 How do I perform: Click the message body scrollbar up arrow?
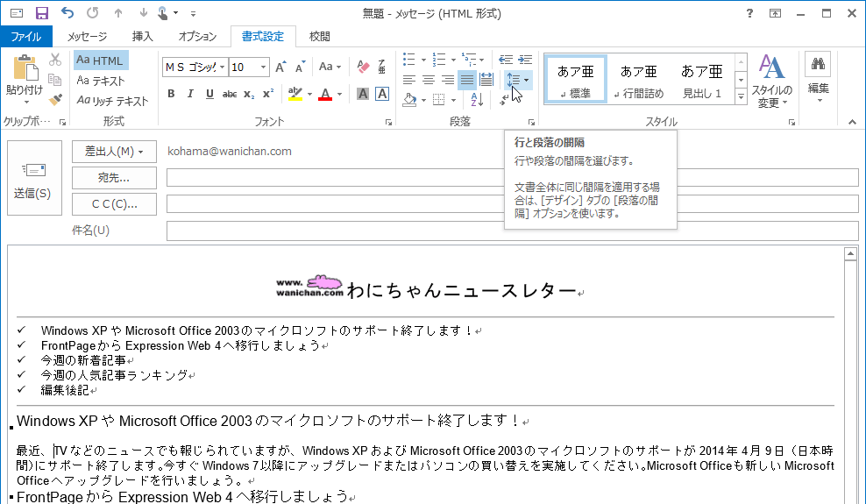(850, 253)
